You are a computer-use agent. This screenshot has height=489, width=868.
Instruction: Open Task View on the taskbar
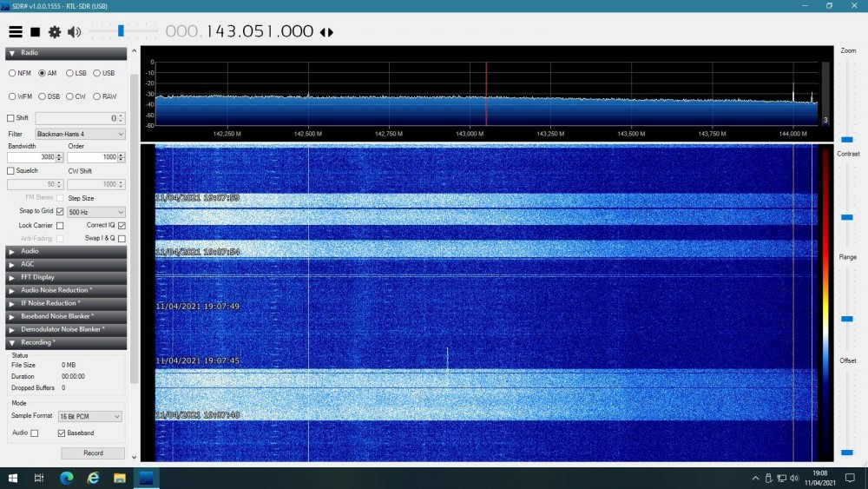point(39,478)
